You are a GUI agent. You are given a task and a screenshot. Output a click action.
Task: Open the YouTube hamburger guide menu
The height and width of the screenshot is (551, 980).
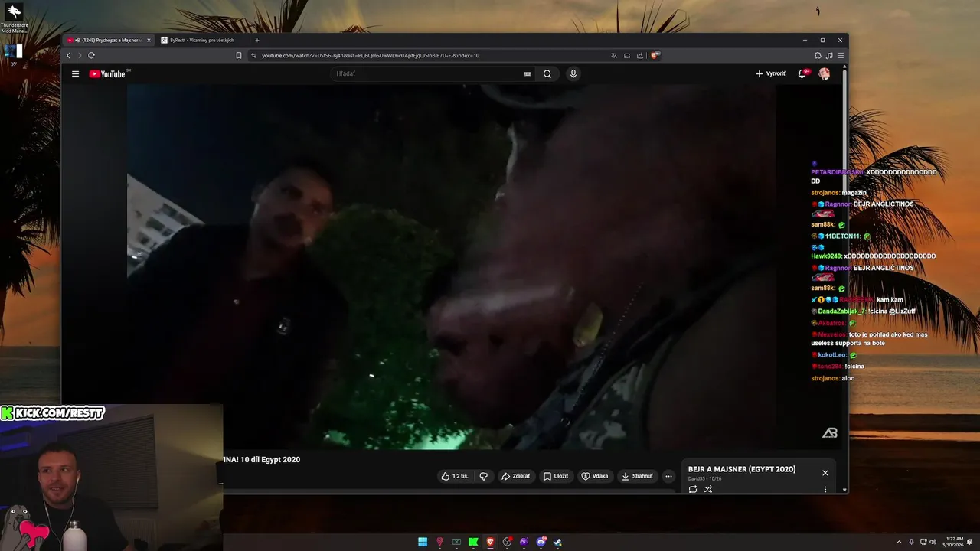pyautogui.click(x=75, y=73)
